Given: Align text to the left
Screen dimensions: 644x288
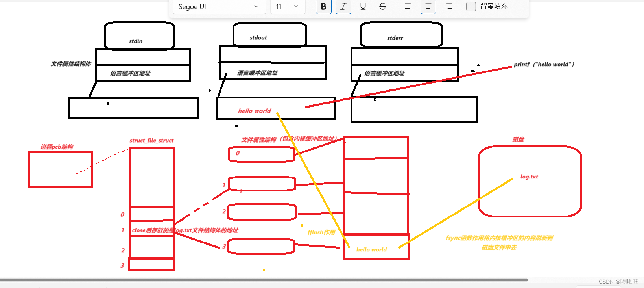Looking at the screenshot, I should [408, 6].
